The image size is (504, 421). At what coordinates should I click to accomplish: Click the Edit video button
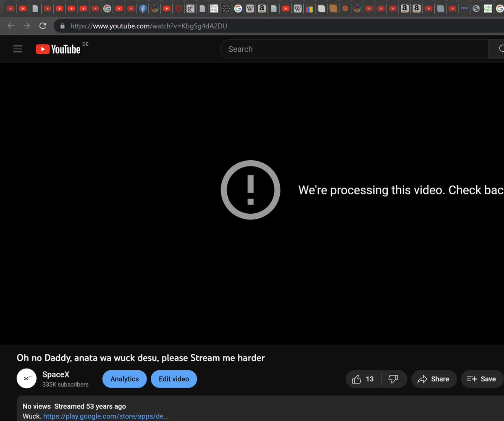174,379
